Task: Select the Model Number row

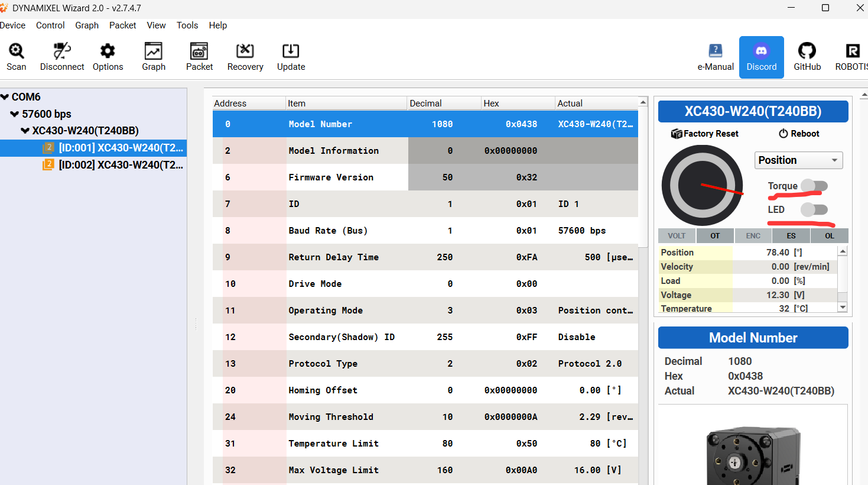Action: pyautogui.click(x=425, y=124)
